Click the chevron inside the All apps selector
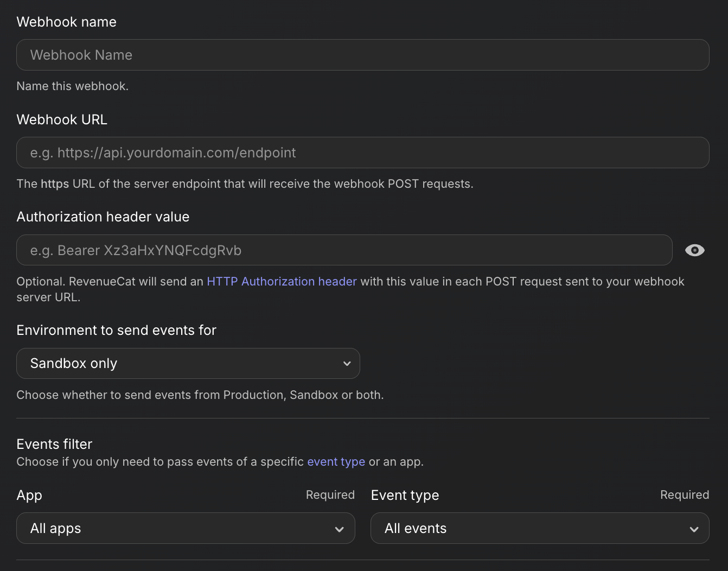 [x=340, y=528]
